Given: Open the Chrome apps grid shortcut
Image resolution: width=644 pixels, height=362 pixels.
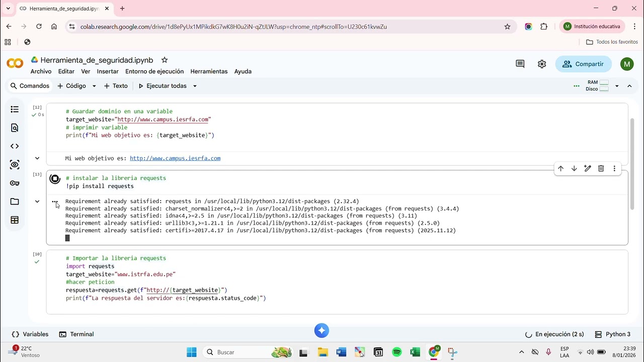Looking at the screenshot, I should point(8,42).
